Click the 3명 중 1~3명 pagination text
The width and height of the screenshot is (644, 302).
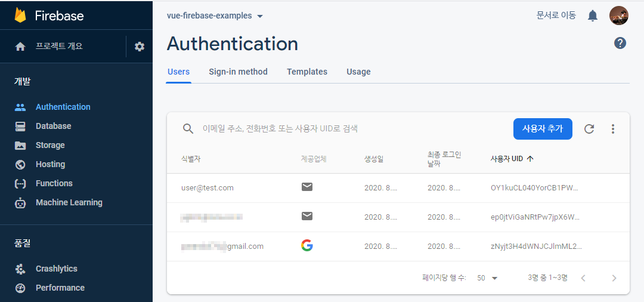point(547,278)
